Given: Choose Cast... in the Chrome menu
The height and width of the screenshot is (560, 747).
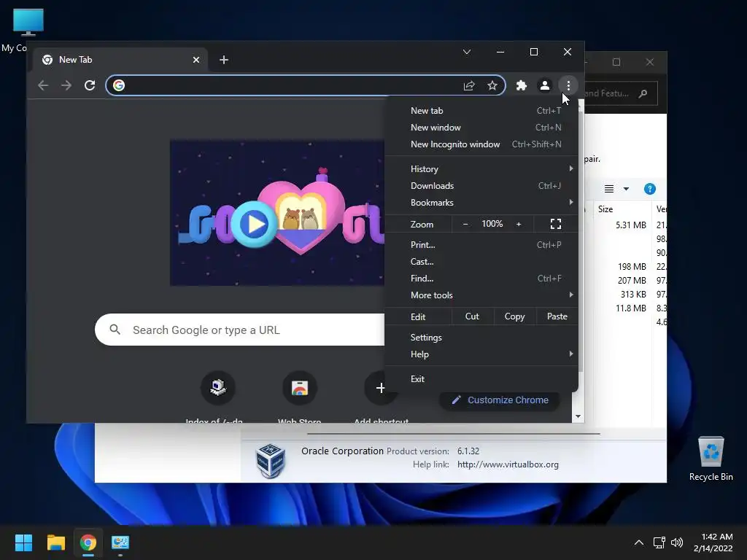Looking at the screenshot, I should 481,262.
